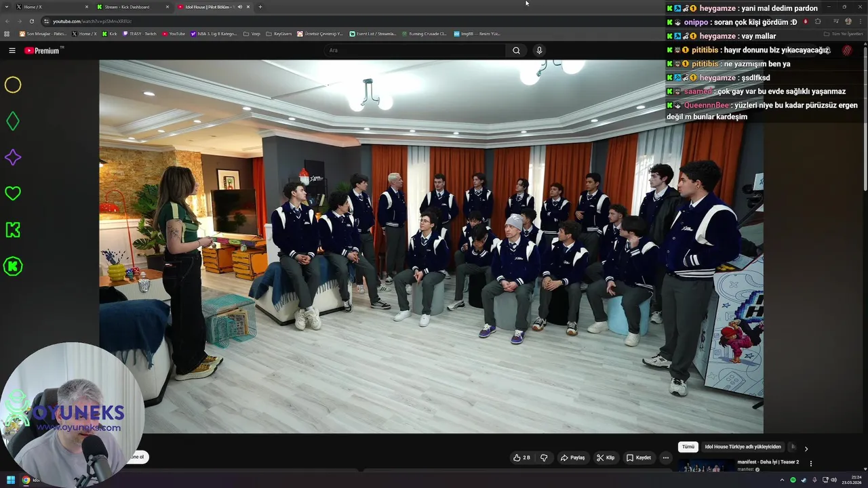Click the YouTube Ara search field
The image size is (868, 488).
pos(415,50)
